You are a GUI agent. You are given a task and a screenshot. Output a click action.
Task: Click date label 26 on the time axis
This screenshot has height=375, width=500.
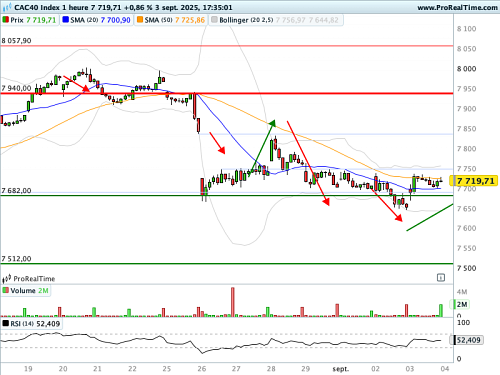click(202, 369)
